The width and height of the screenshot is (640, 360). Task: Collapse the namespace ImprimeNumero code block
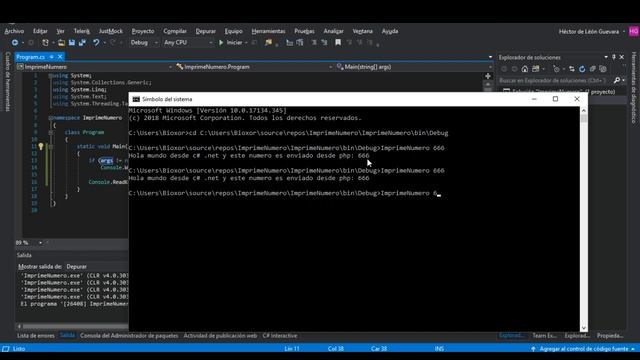tap(51, 118)
